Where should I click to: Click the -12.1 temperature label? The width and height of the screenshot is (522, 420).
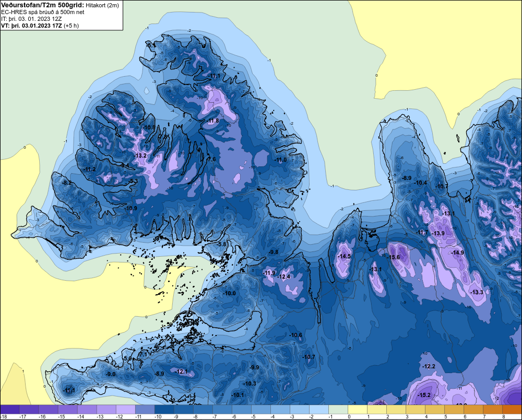click(182, 371)
